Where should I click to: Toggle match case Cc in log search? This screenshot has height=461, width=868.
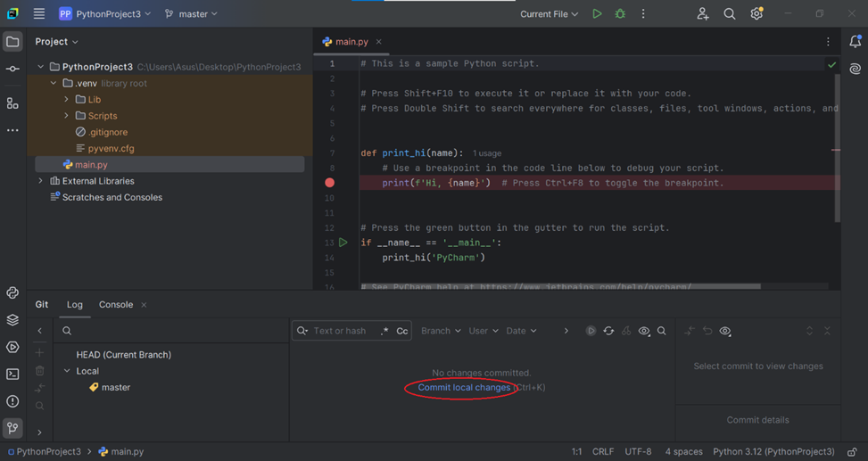402,331
